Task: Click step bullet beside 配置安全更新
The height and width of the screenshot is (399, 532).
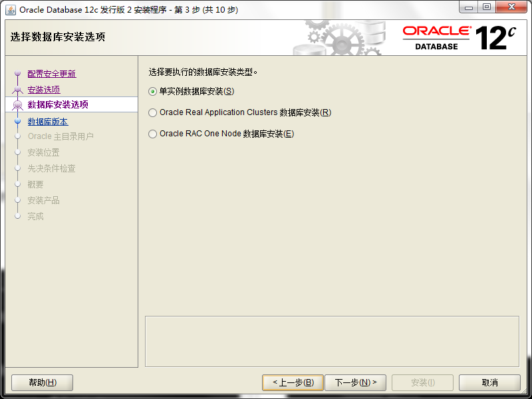Action: tap(18, 73)
